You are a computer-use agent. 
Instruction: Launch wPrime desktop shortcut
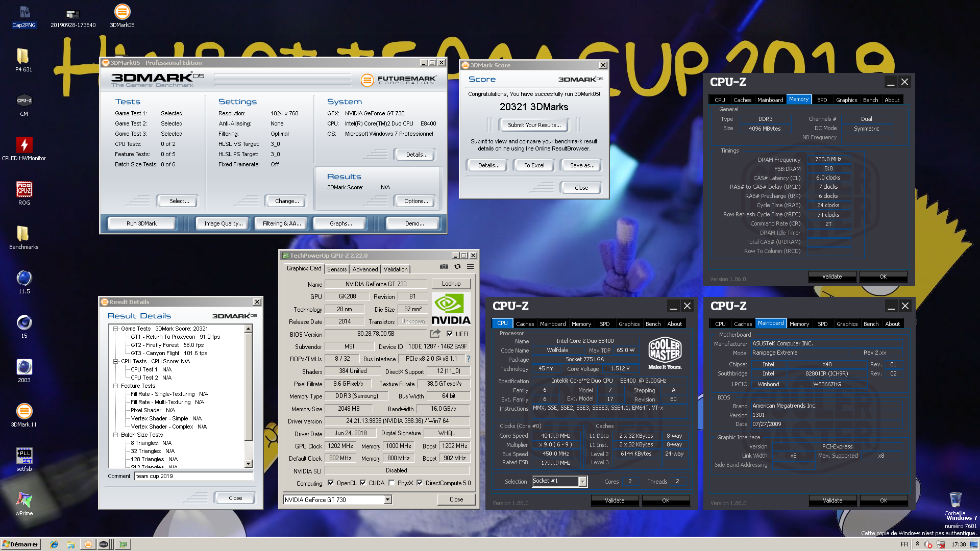(24, 504)
